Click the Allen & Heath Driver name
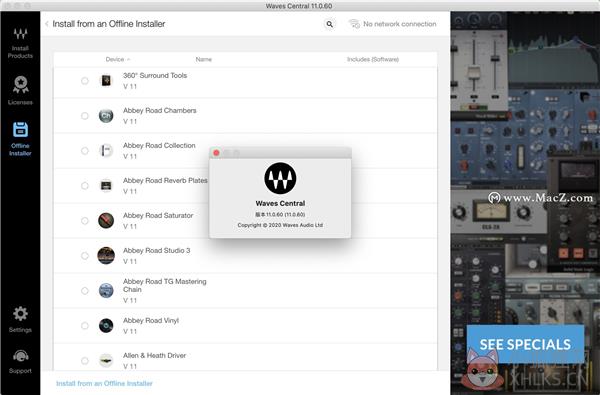 (x=154, y=355)
